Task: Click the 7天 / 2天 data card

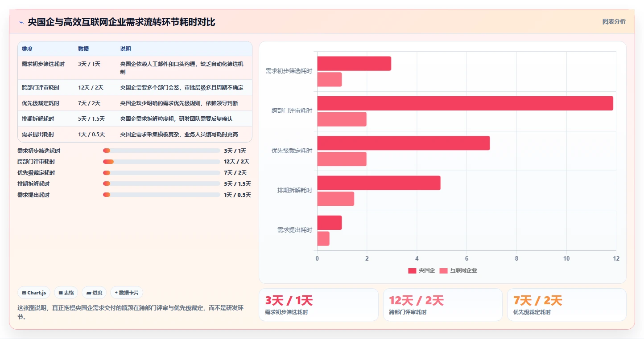Action: (x=566, y=305)
